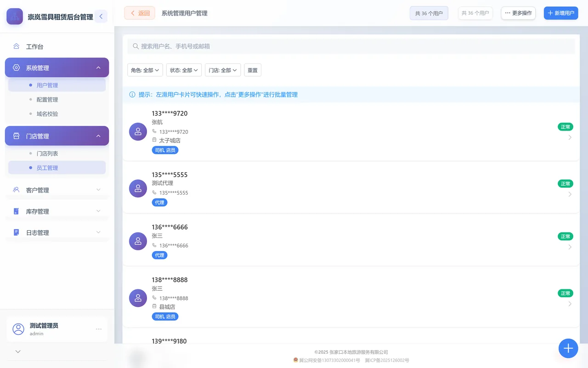Click the app logo beside 崇岚雪具租赁后台管理

point(15,17)
